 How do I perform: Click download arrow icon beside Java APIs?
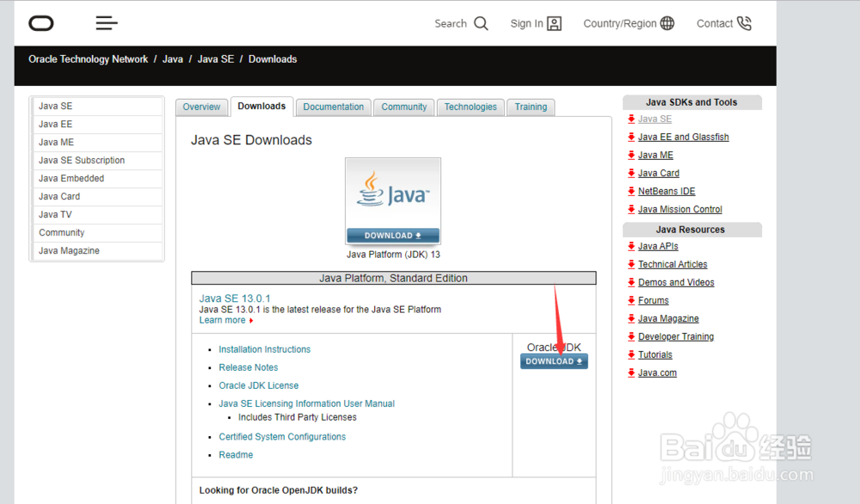click(x=631, y=246)
